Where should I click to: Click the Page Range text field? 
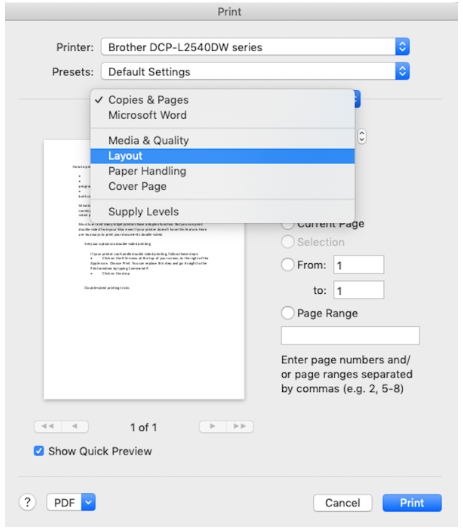click(x=350, y=335)
